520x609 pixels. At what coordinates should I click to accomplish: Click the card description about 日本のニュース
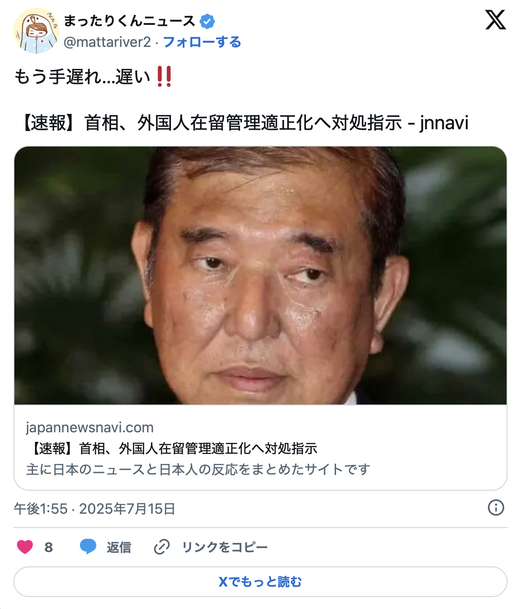click(x=198, y=470)
